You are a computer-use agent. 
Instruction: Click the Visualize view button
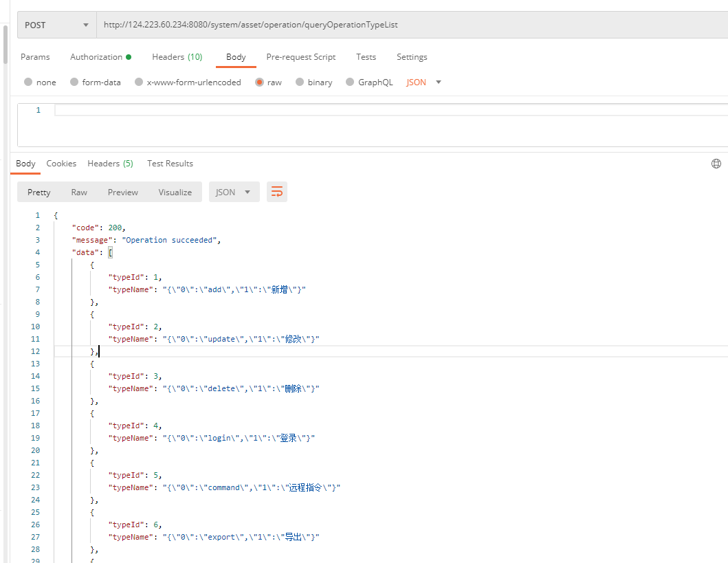(x=175, y=192)
